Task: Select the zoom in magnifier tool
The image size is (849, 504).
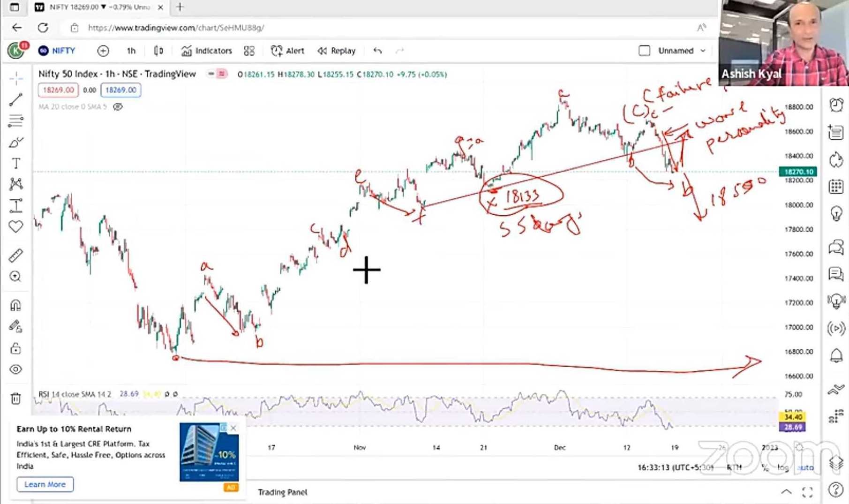Action: click(16, 277)
